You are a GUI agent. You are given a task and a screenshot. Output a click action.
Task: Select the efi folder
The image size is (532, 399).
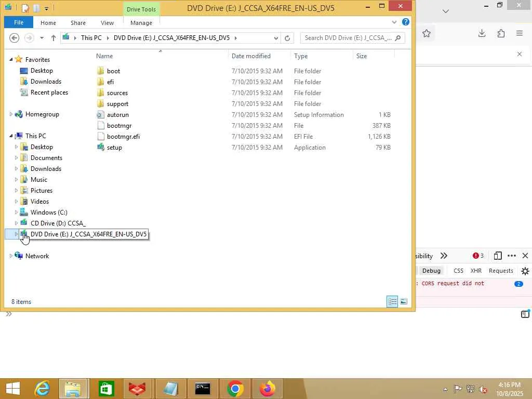pyautogui.click(x=110, y=82)
